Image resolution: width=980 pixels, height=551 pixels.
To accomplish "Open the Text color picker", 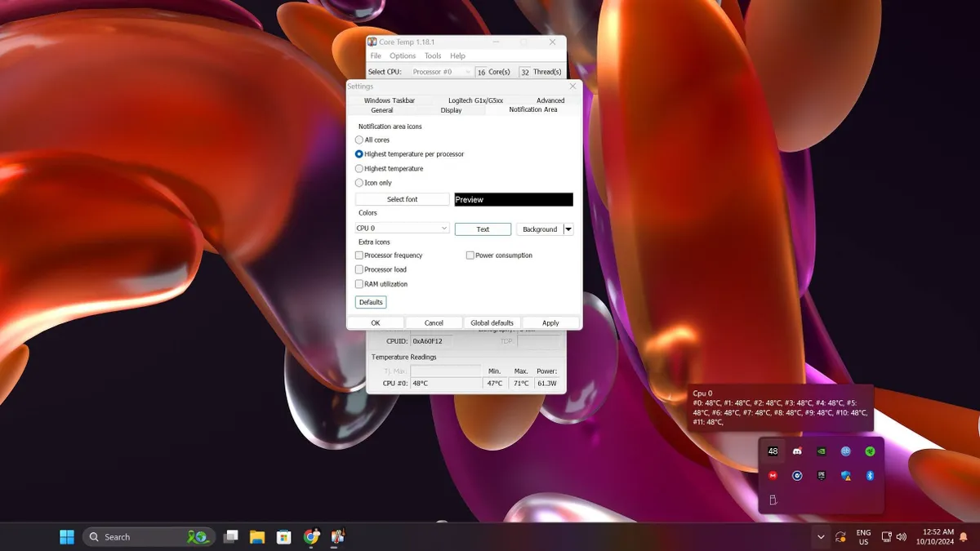I will click(483, 229).
